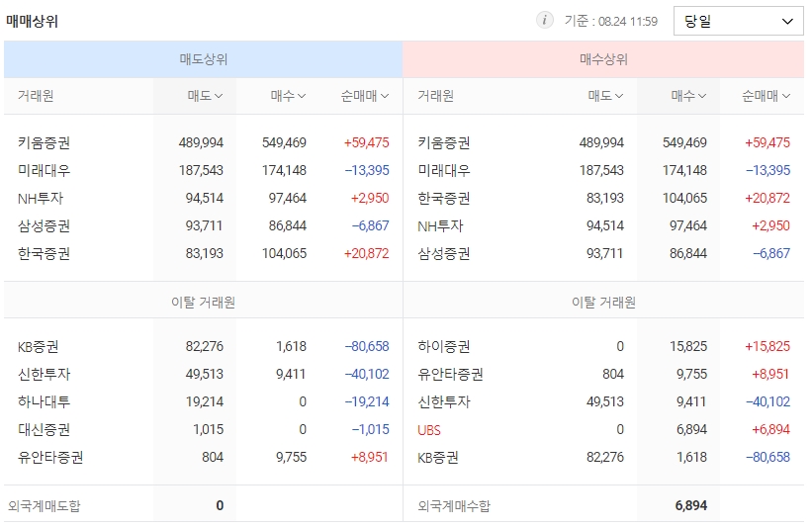Select 한국증권 in the 매수상위 list

coord(444,199)
